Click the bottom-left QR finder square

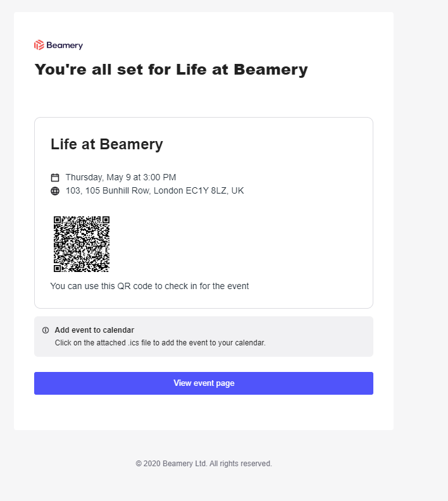point(57,268)
